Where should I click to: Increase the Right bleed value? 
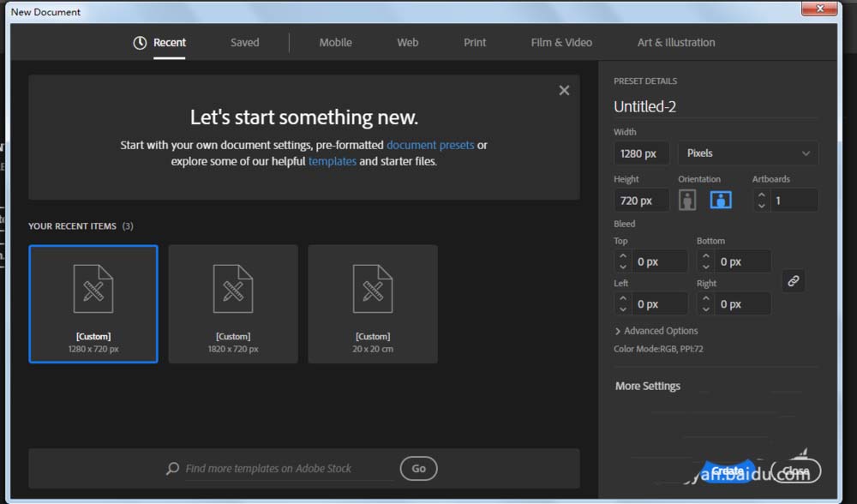[x=705, y=298]
